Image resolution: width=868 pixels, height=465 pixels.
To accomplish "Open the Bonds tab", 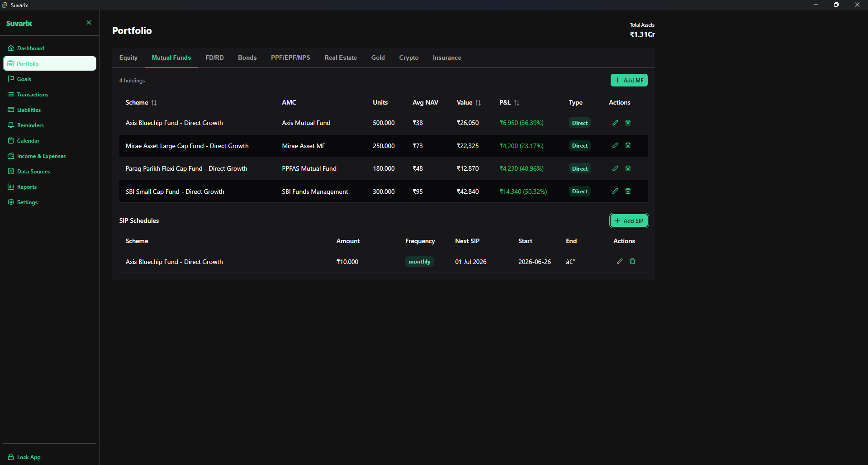I will point(247,58).
